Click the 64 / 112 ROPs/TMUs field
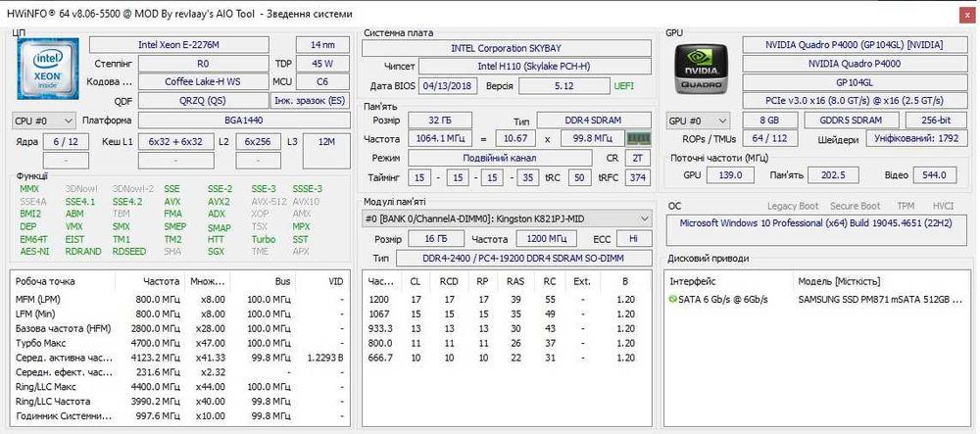 point(770,139)
